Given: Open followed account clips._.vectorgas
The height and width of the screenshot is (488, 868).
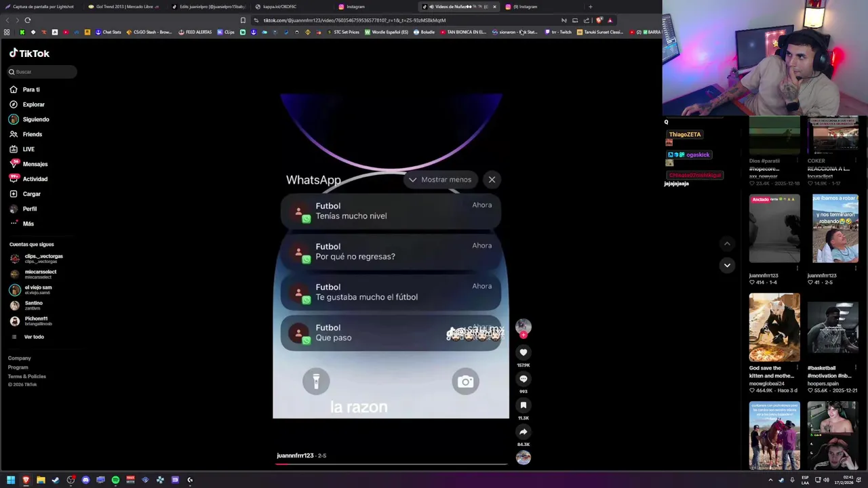Looking at the screenshot, I should point(36,258).
